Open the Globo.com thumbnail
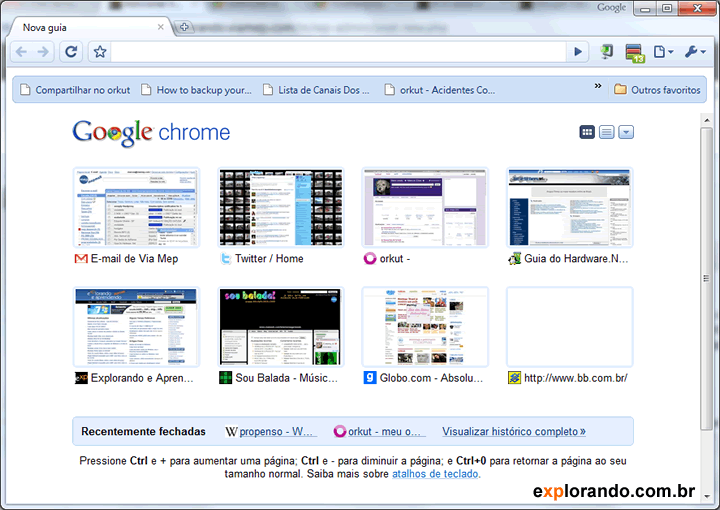 pyautogui.click(x=425, y=327)
